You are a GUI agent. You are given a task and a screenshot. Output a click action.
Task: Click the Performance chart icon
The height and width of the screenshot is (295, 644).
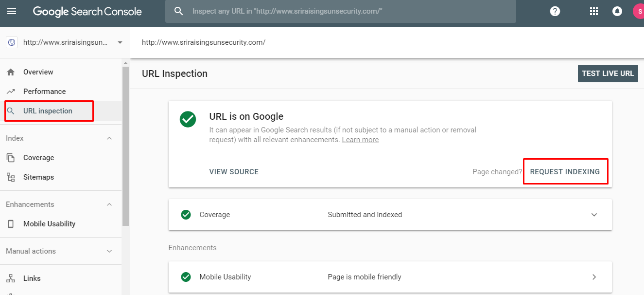pyautogui.click(x=10, y=91)
